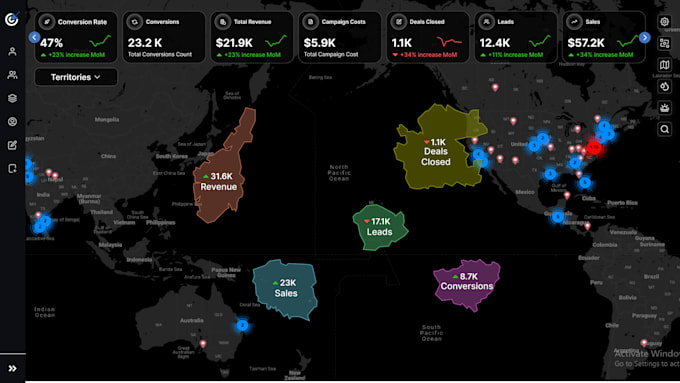Click the app logo icon
This screenshot has width=680, height=383.
12,20
